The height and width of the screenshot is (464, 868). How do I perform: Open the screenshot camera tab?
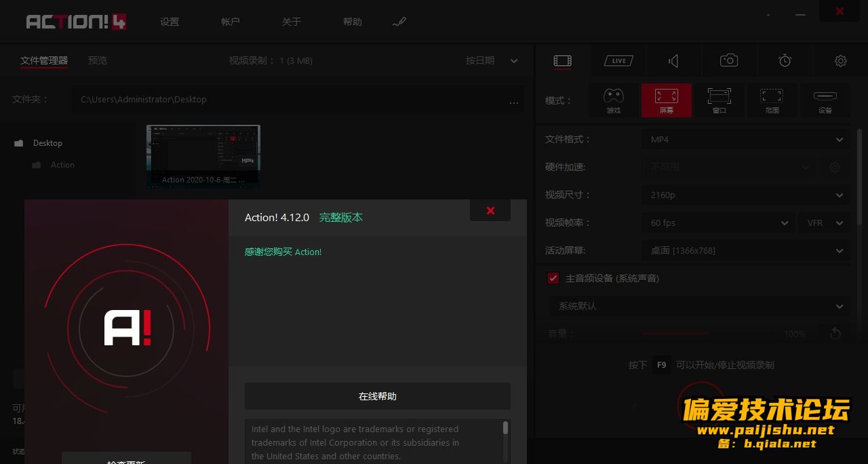click(729, 61)
